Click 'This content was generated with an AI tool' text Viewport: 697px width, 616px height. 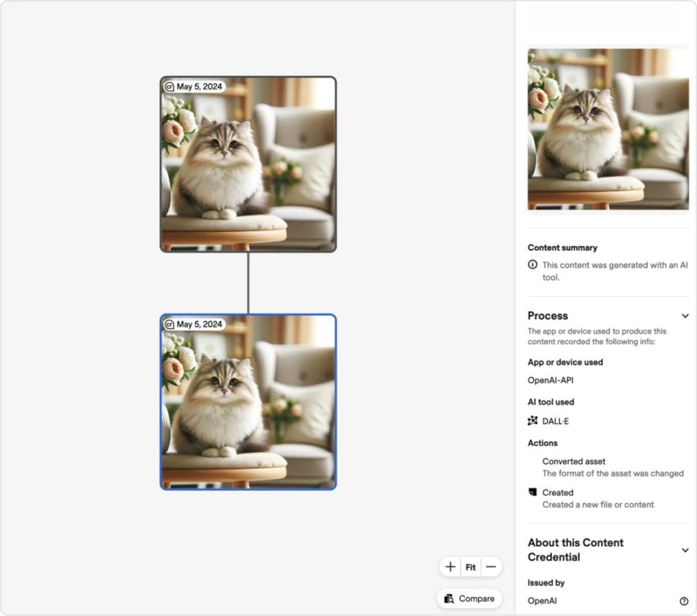(x=615, y=271)
